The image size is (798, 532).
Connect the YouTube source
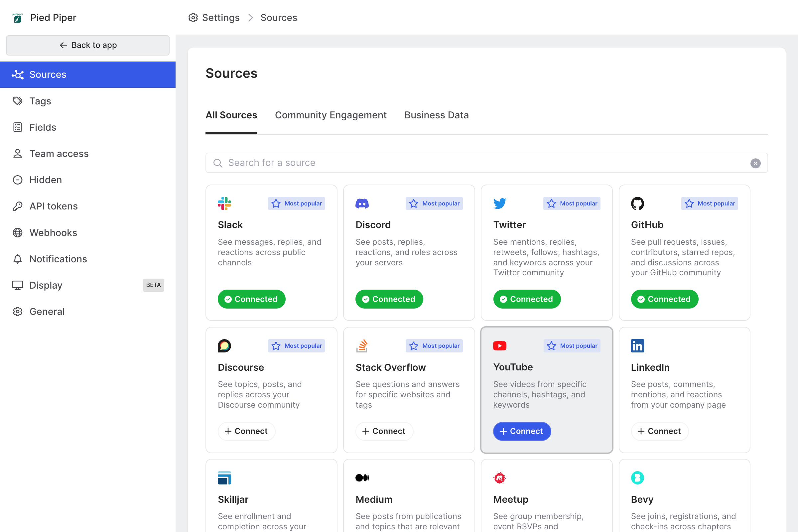[x=522, y=431]
